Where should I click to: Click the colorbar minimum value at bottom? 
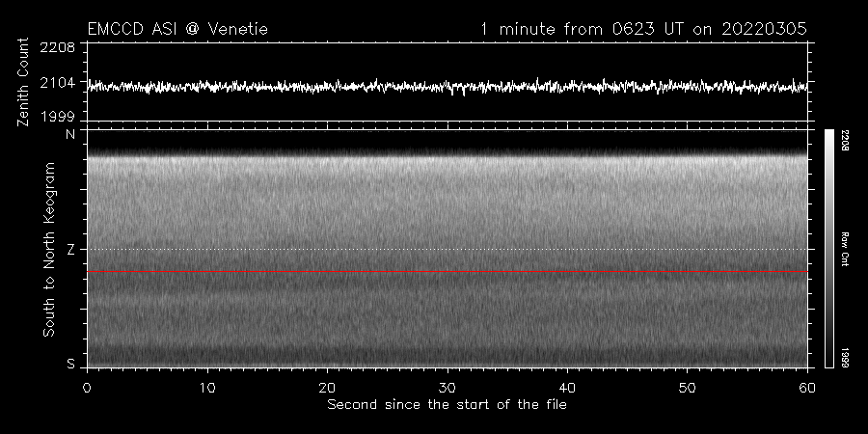844,358
